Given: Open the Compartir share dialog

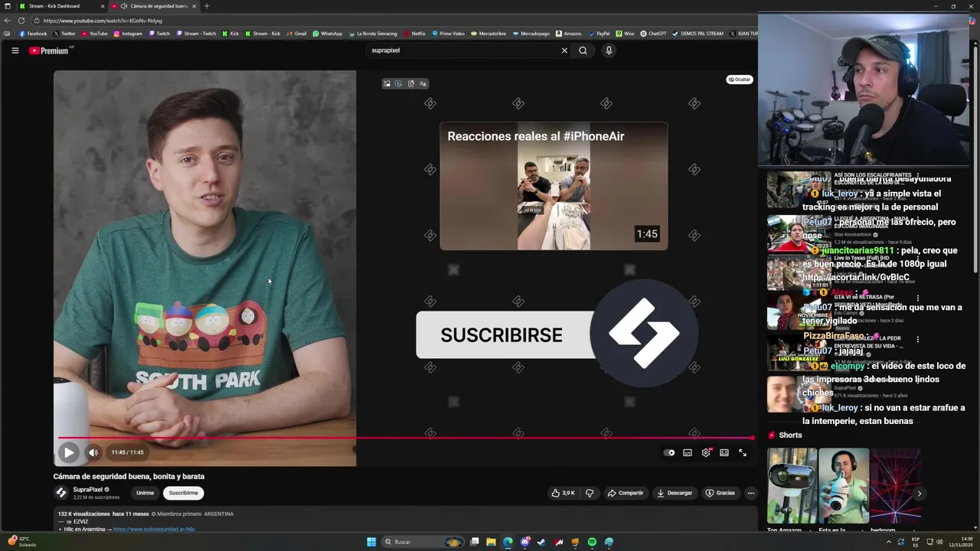Looking at the screenshot, I should pos(626,493).
